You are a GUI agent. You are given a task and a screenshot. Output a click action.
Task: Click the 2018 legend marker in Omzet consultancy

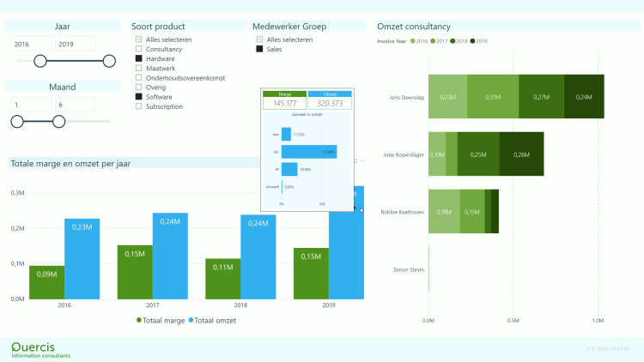pyautogui.click(x=453, y=41)
